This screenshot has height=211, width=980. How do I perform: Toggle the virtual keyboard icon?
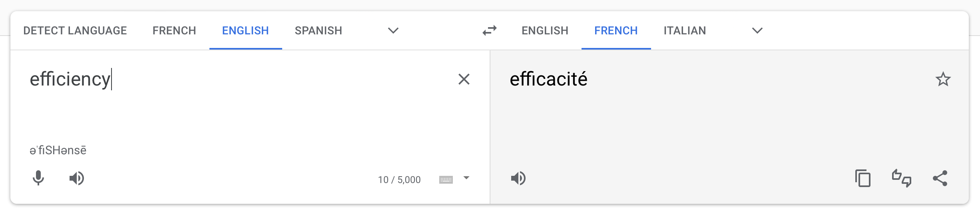pos(446,180)
